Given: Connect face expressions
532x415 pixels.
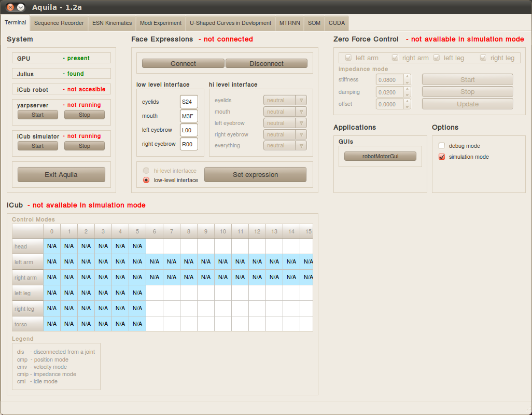Looking at the screenshot, I should (183, 63).
